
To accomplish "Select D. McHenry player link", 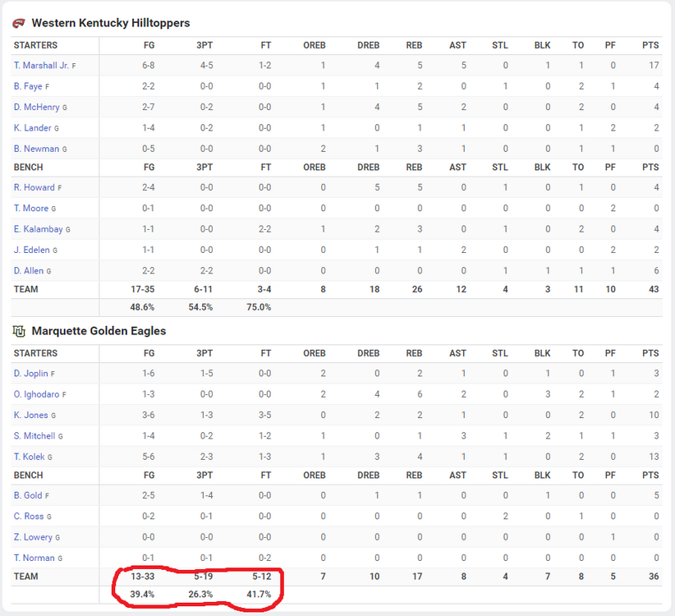I will (36, 107).
